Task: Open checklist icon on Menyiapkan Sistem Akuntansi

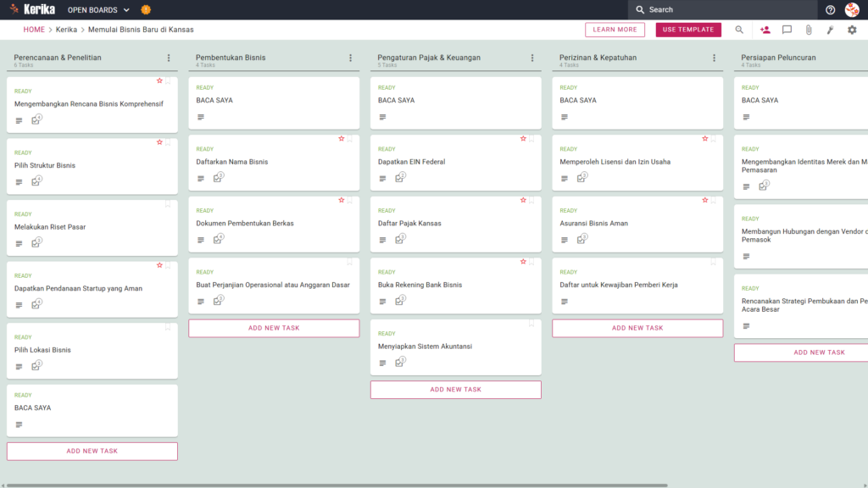Action: coord(400,362)
